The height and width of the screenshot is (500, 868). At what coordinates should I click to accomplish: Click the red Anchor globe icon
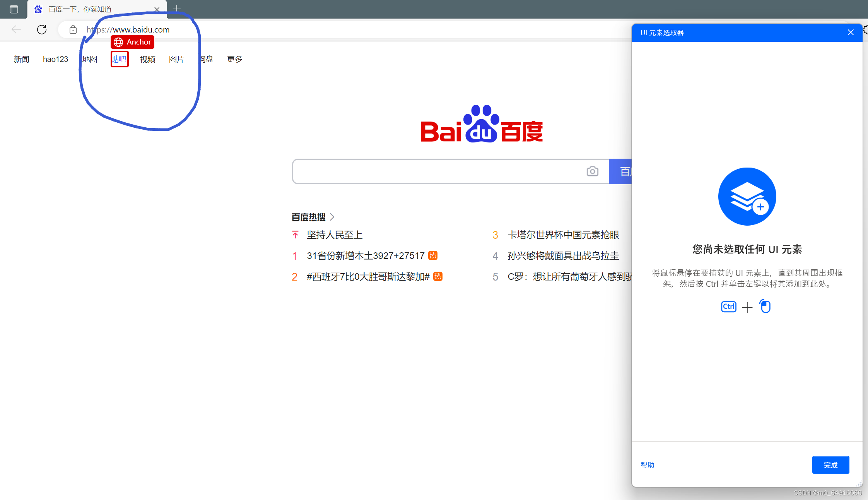118,42
